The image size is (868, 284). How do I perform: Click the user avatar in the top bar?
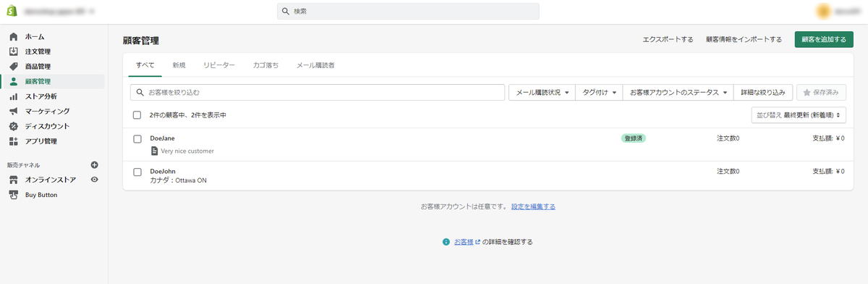(823, 12)
